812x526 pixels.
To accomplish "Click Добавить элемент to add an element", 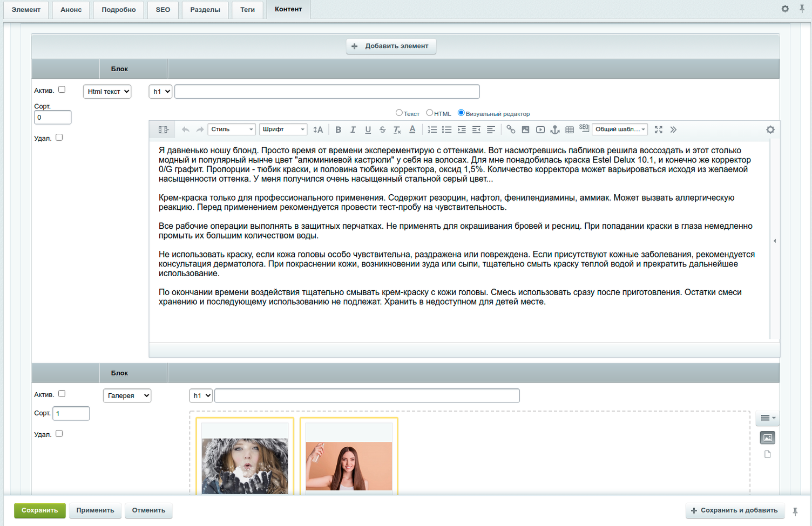I will pyautogui.click(x=390, y=46).
